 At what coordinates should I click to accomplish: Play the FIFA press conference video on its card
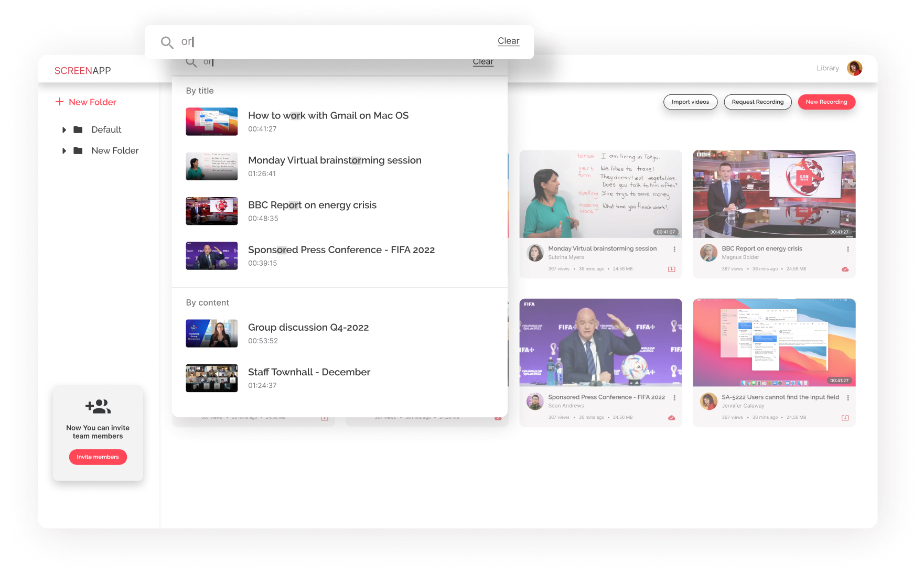(600, 343)
